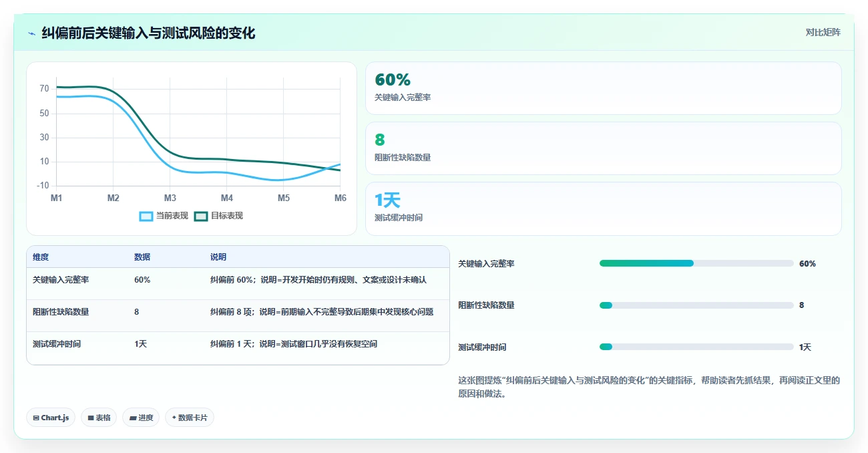The height and width of the screenshot is (453, 868).
Task: Click the 阻断性缺陷数量 label beside progress bar
Action: pos(486,305)
